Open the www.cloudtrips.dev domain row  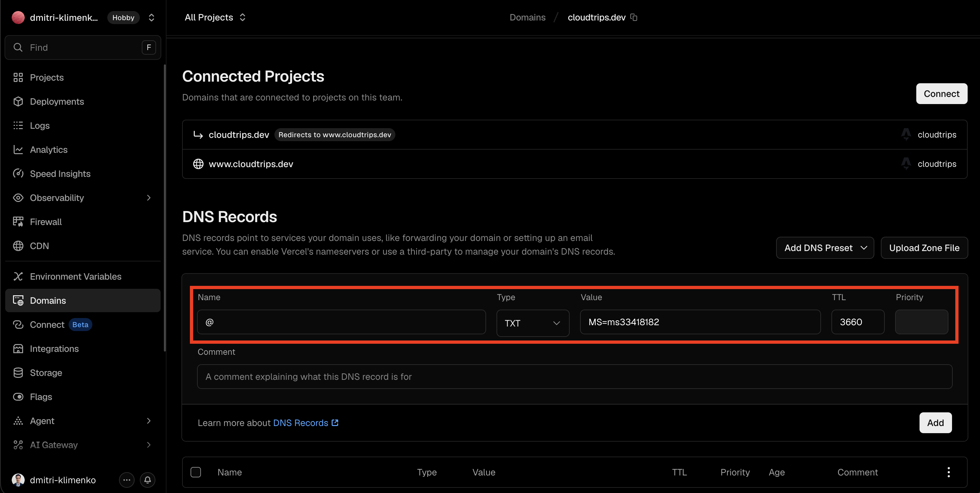[x=575, y=164]
